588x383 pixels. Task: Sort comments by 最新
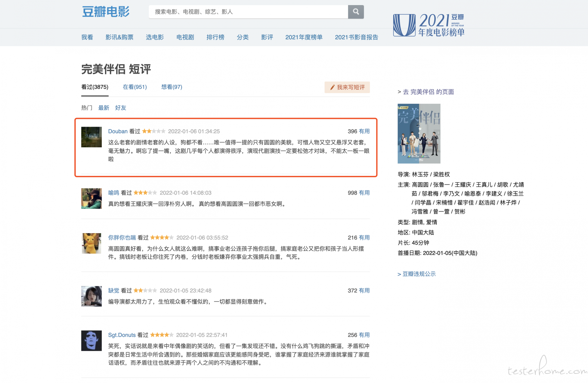pyautogui.click(x=104, y=108)
